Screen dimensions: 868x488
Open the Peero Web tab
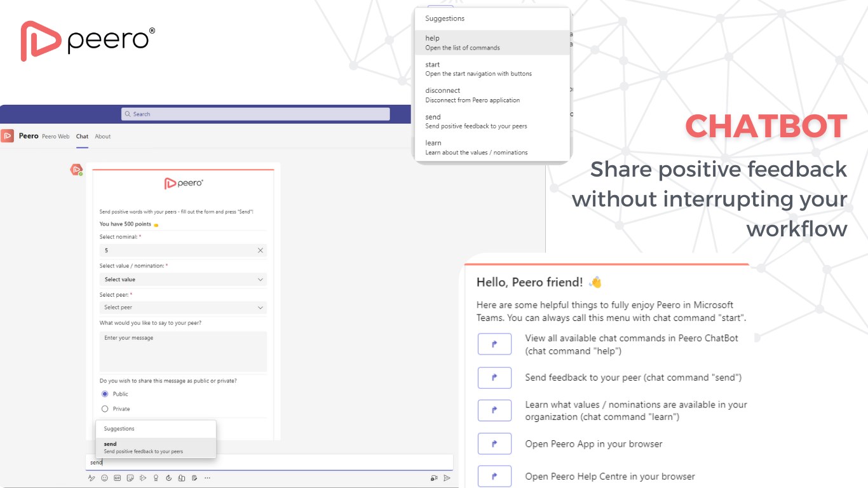pos(56,136)
